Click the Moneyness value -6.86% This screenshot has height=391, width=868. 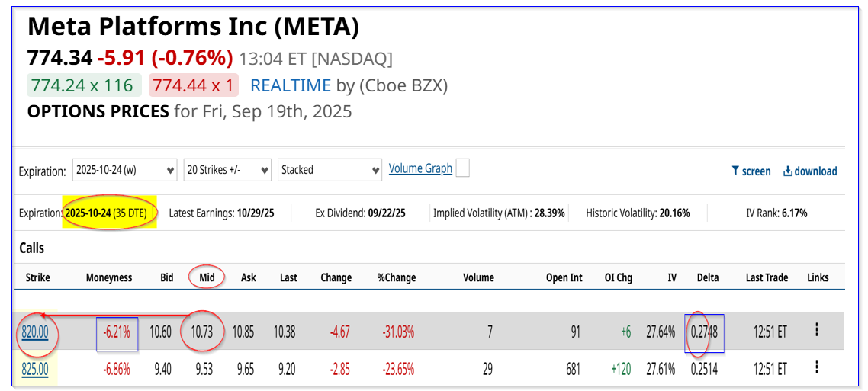coord(116,369)
